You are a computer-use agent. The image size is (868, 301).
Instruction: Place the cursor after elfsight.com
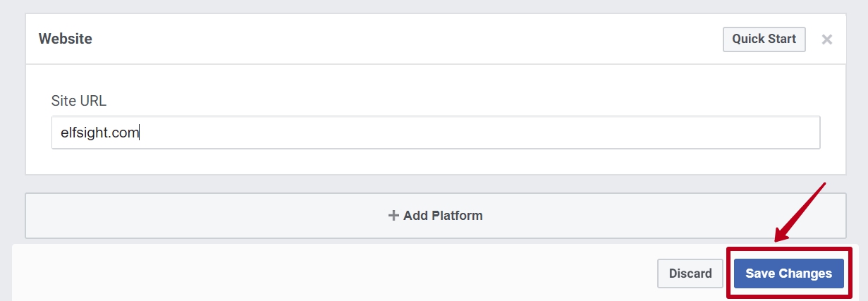(x=140, y=133)
